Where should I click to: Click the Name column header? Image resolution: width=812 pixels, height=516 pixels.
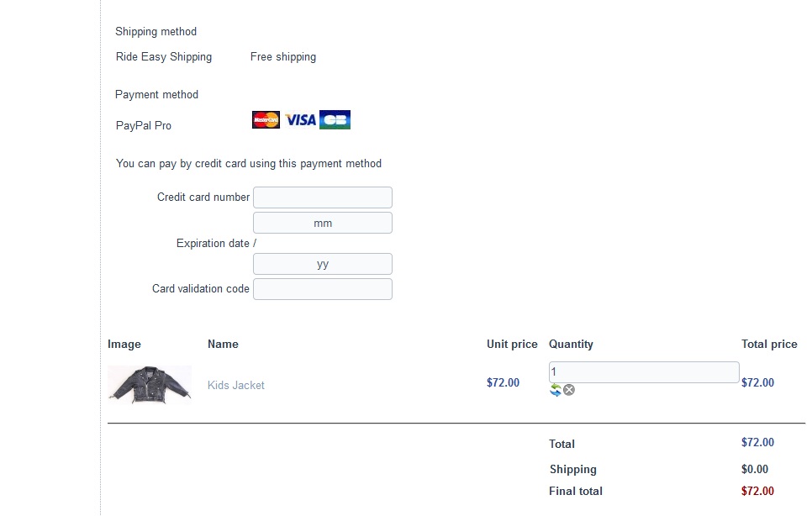[223, 344]
